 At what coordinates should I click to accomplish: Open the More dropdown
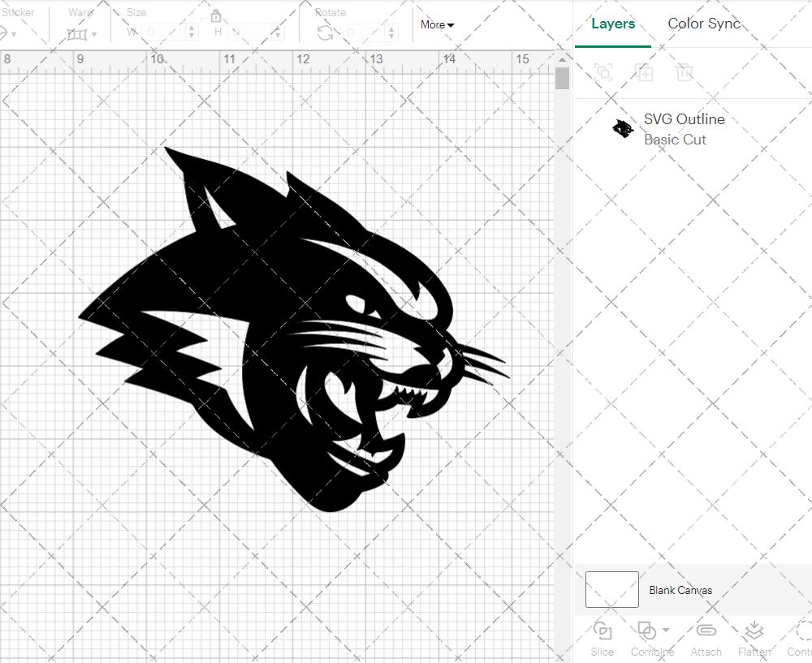point(437,24)
